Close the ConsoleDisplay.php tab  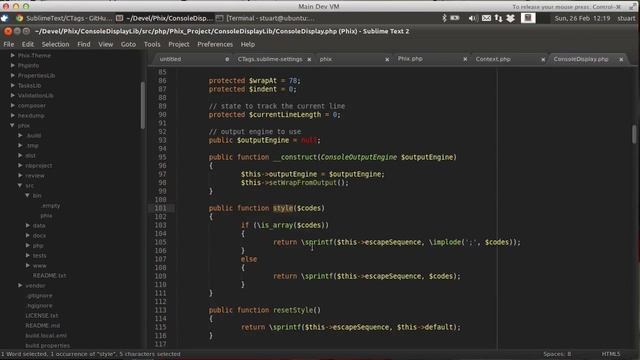621,59
